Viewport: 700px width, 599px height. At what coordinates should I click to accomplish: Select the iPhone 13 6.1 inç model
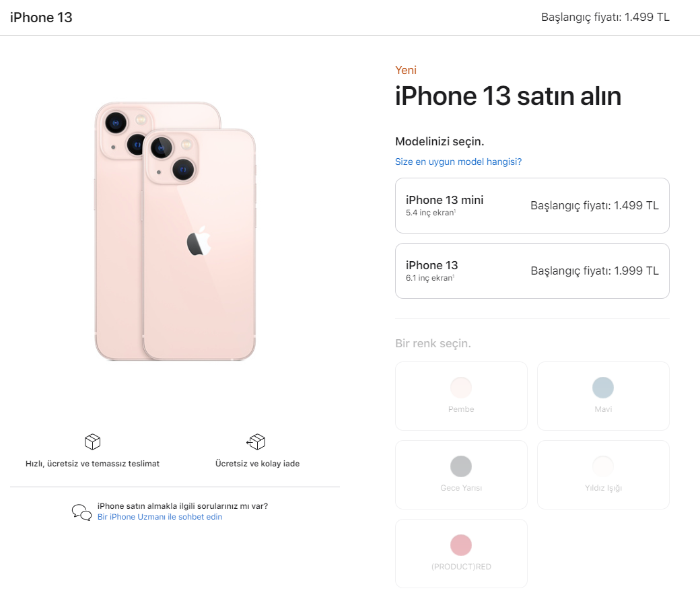tap(532, 271)
